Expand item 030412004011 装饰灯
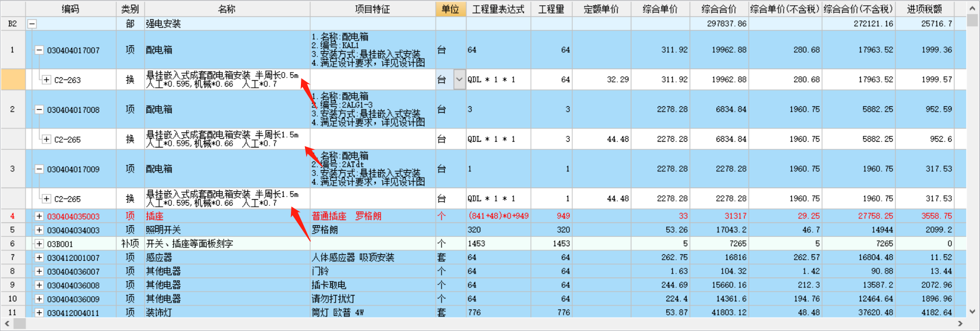 (x=39, y=312)
